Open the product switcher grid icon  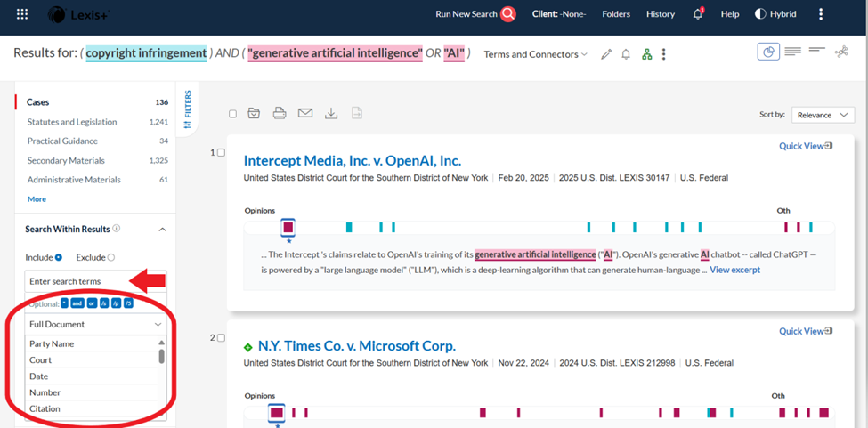[22, 14]
